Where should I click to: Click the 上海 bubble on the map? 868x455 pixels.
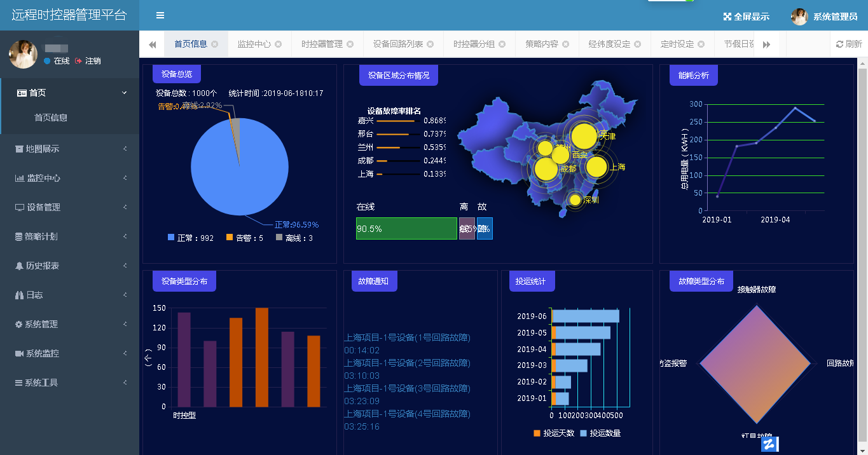(596, 166)
